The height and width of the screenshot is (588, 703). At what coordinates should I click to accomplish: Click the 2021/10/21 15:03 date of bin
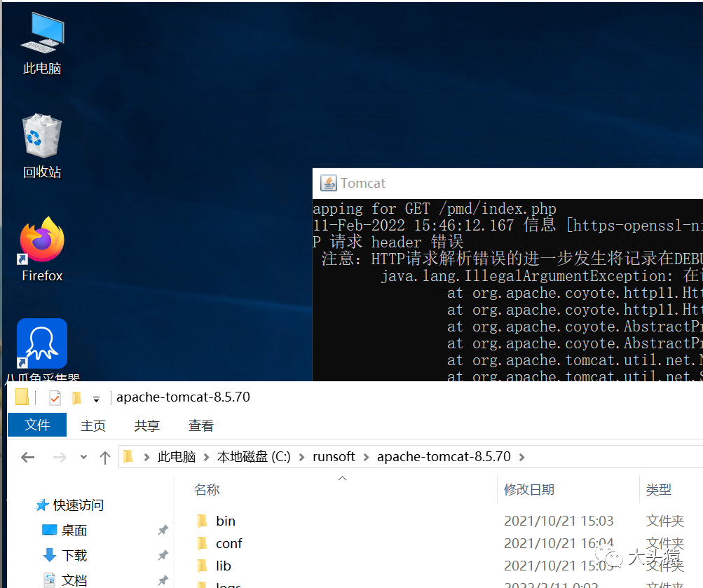point(559,521)
